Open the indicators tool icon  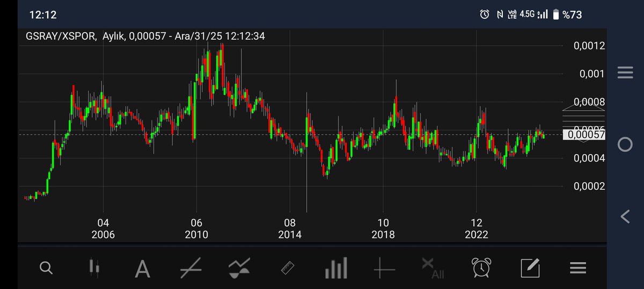[x=239, y=268]
